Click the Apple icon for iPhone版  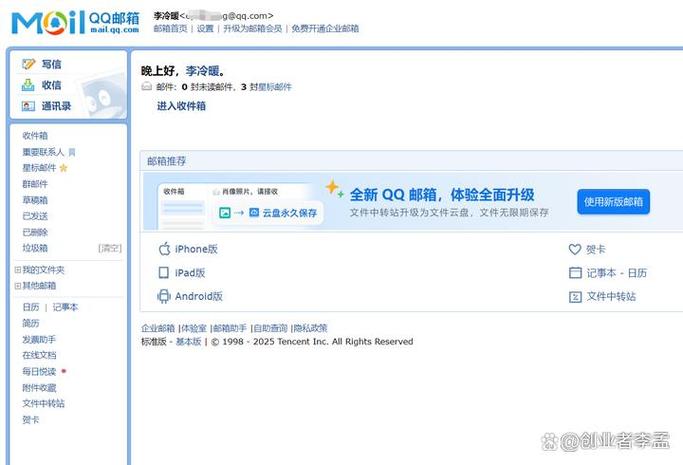[x=164, y=249]
